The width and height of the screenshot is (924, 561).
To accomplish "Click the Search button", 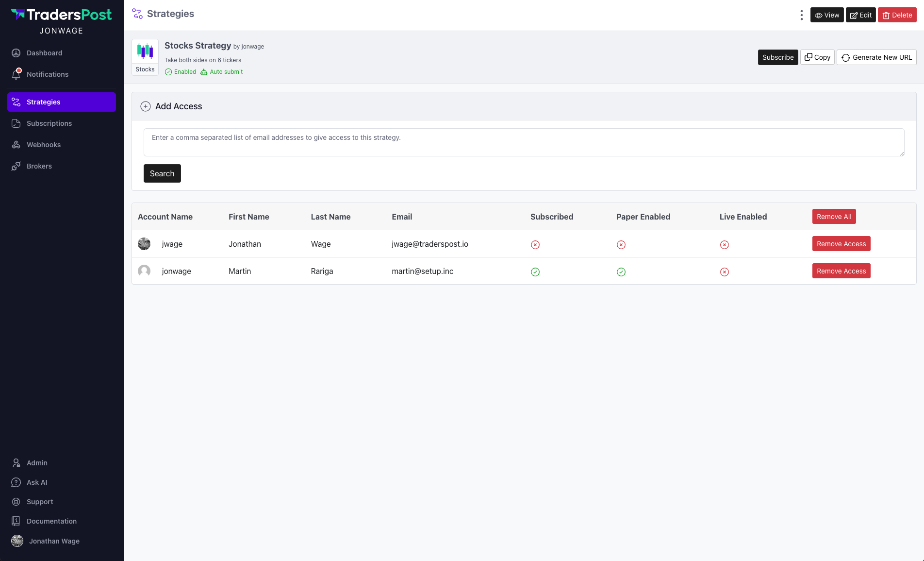I will (162, 173).
